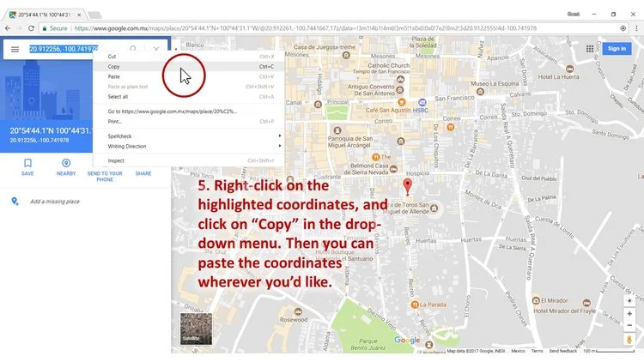This screenshot has width=644, height=362.
Task: Open the Google apps grid
Action: tap(590, 48)
